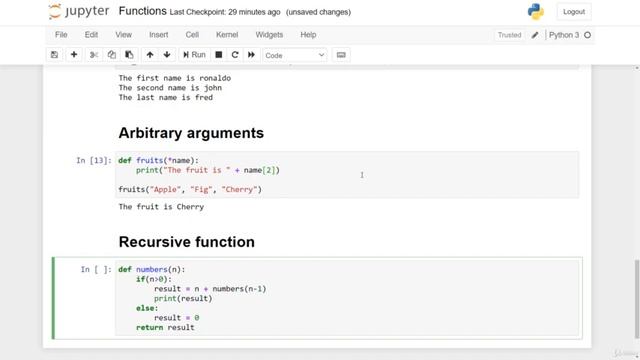The image size is (640, 360).
Task: Click the Python logo icon
Action: (536, 11)
